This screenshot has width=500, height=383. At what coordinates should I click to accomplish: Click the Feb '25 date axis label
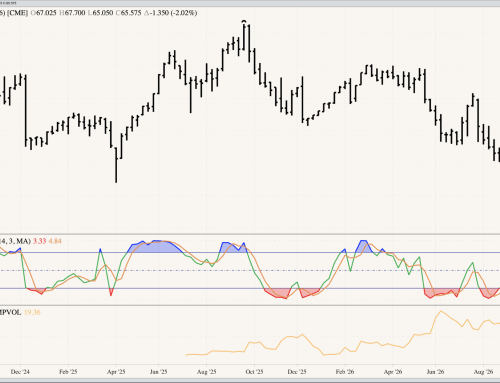[x=68, y=372]
